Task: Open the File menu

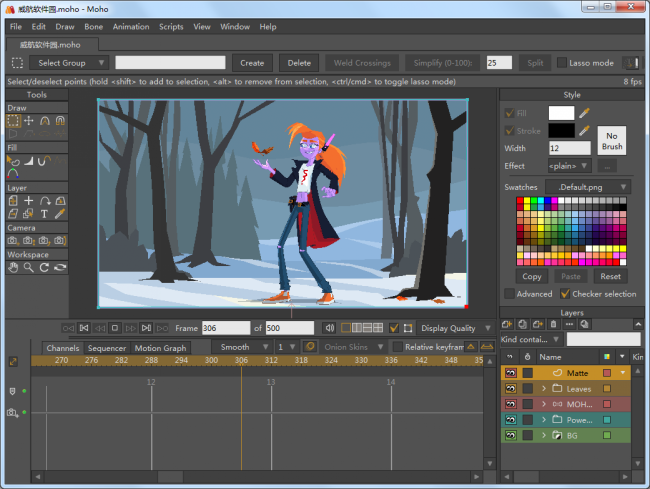Action: point(16,27)
